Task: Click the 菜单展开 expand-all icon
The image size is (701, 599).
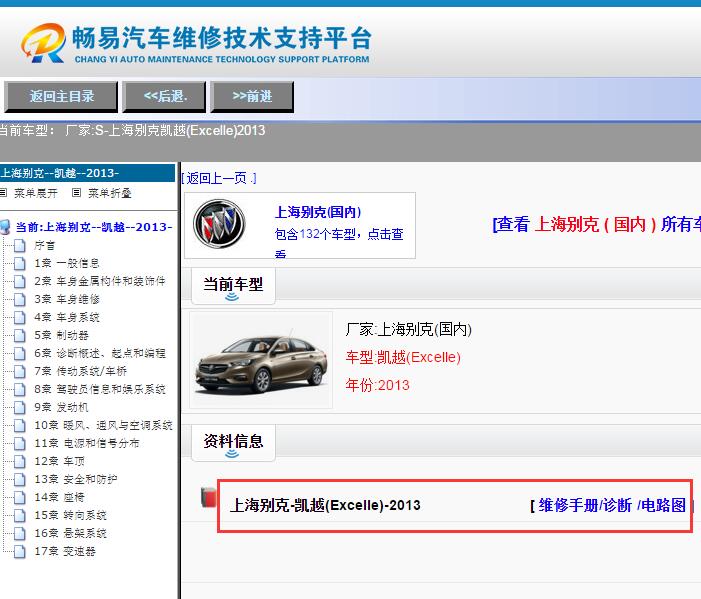Action: coord(4,193)
